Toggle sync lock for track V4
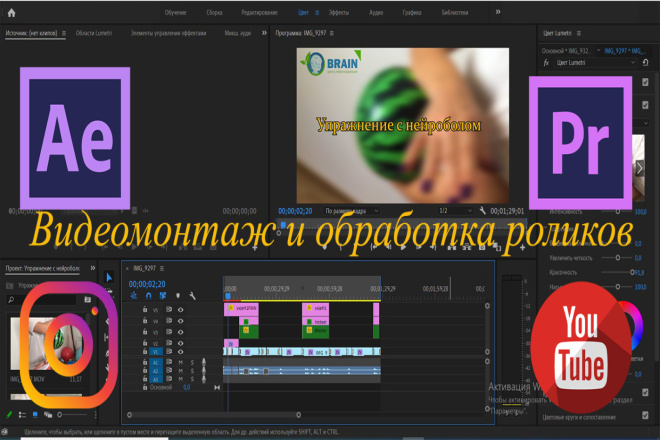Image resolution: width=660 pixels, height=440 pixels. tap(169, 321)
